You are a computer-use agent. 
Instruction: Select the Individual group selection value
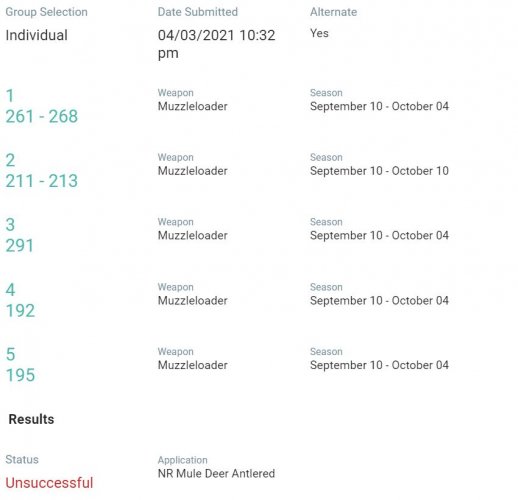click(x=37, y=35)
